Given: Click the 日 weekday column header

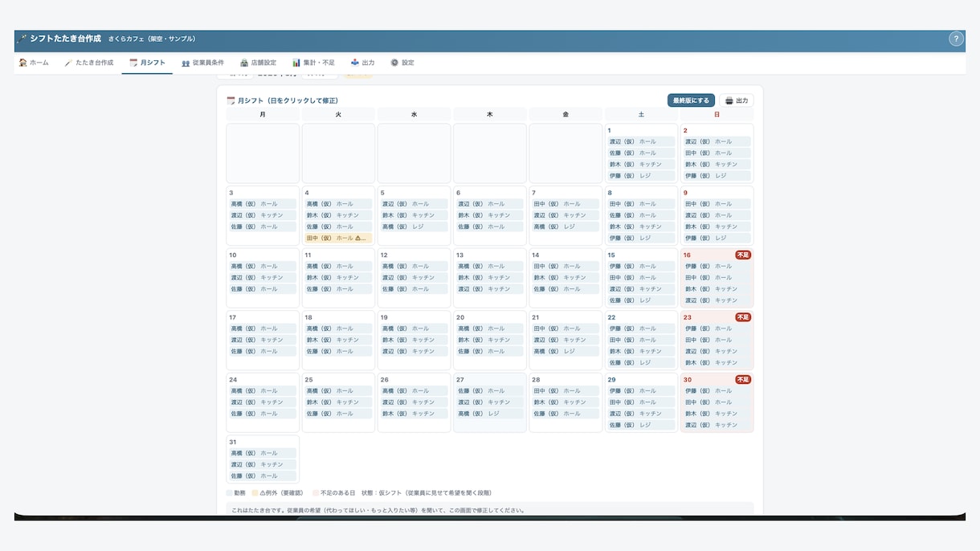Looking at the screenshot, I should coord(717,114).
